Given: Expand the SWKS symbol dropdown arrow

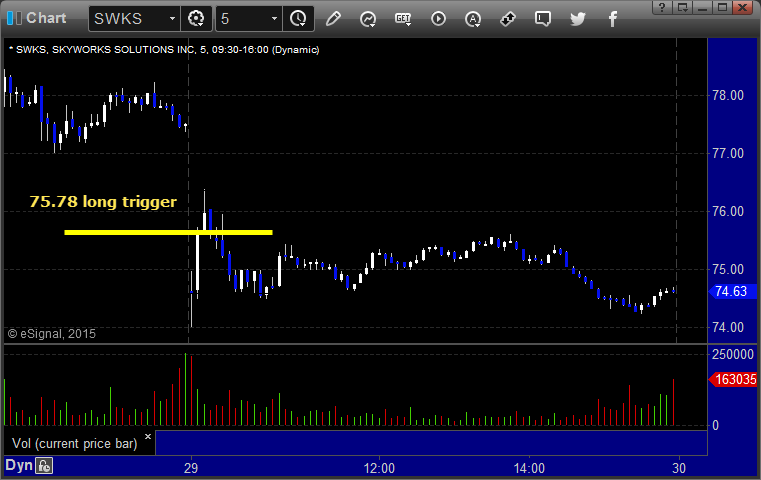Looking at the screenshot, I should [x=172, y=19].
